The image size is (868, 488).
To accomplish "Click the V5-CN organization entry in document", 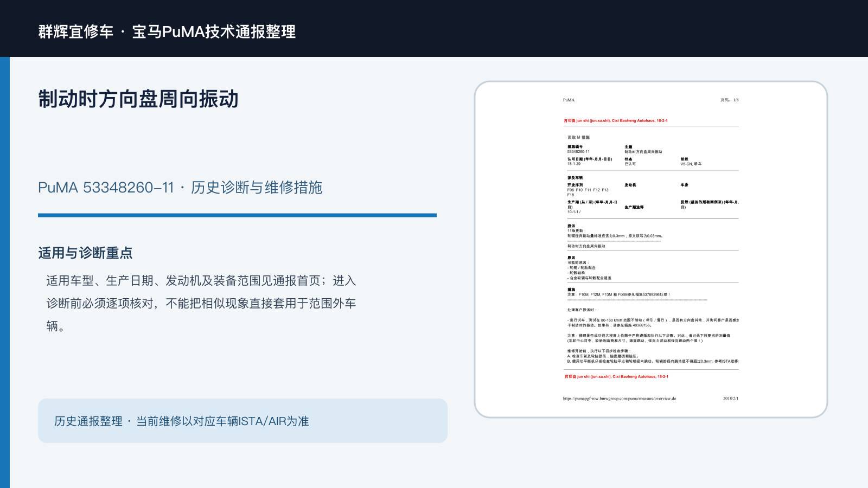I will point(691,164).
